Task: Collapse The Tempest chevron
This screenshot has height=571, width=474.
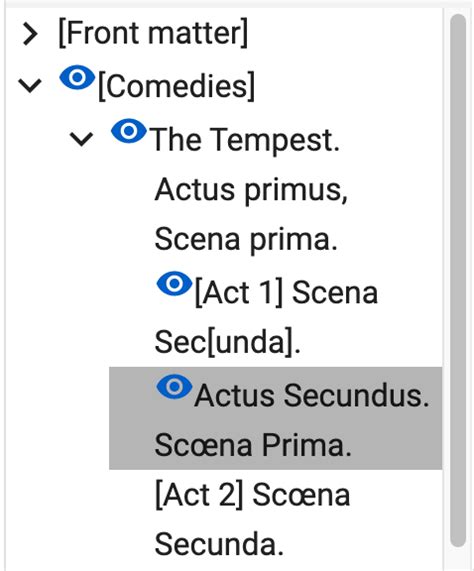Action: coord(81,139)
